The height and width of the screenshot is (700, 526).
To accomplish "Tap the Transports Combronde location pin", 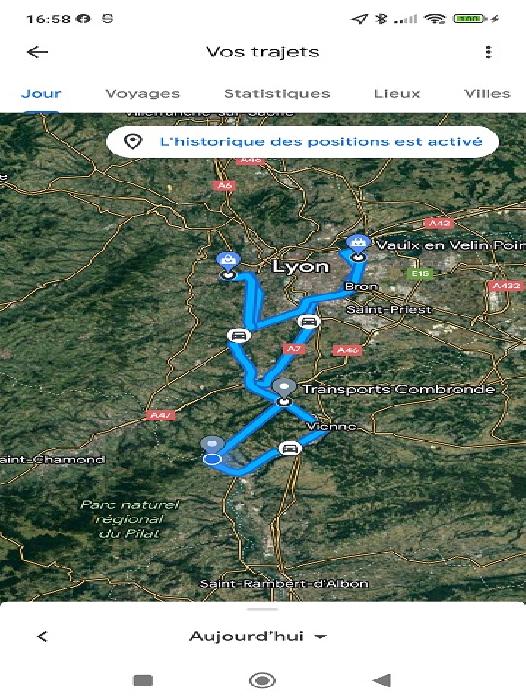I will click(x=284, y=387).
